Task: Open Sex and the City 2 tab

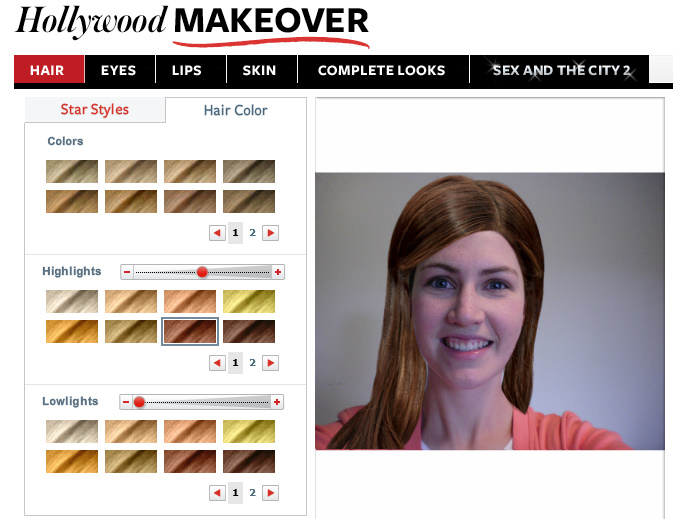Action: 559,70
